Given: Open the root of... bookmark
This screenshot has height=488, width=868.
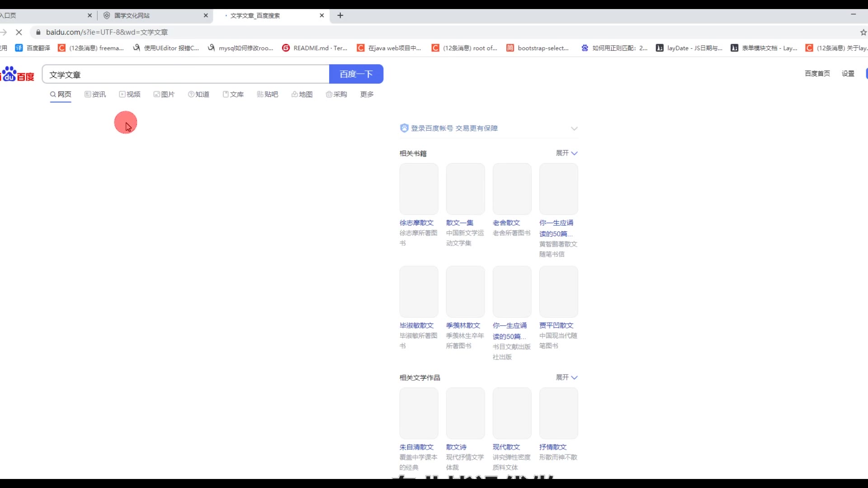Looking at the screenshot, I should (x=464, y=48).
